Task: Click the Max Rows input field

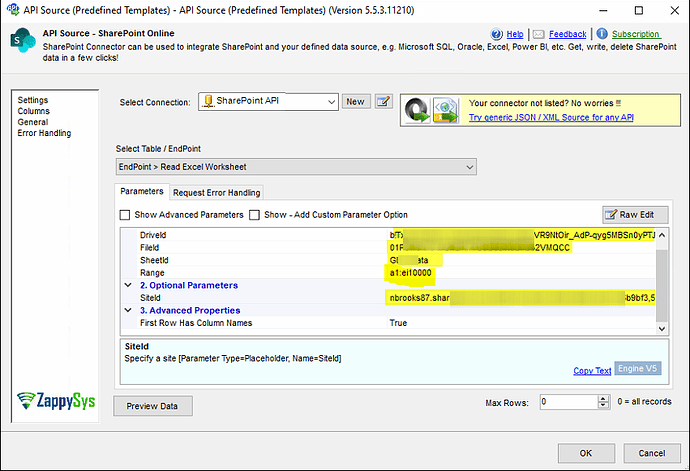Action: pyautogui.click(x=569, y=401)
